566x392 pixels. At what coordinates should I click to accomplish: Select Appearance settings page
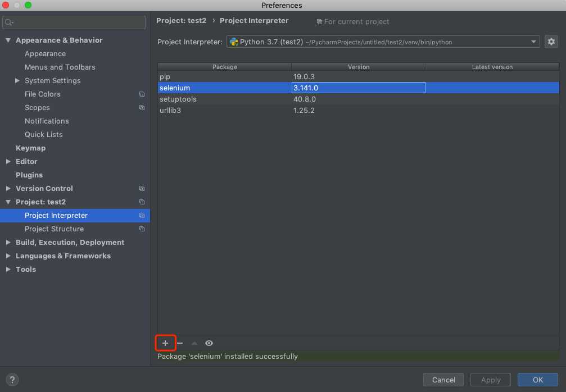point(45,54)
